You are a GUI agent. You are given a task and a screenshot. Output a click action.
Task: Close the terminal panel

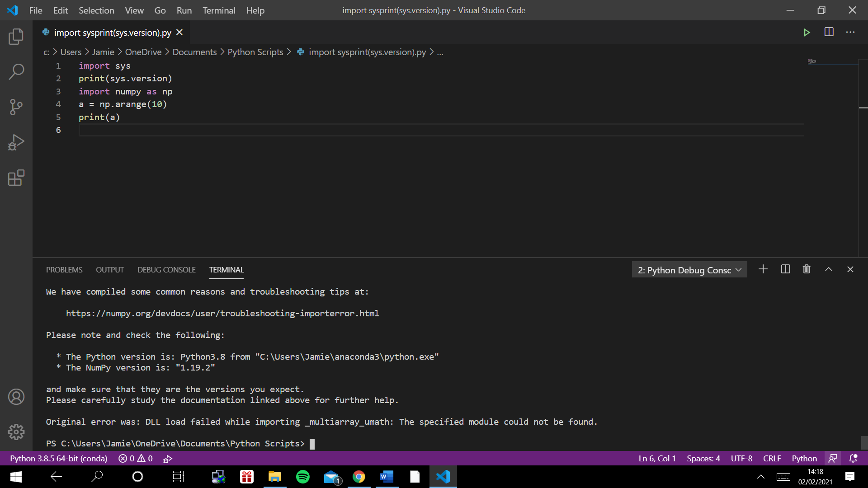(x=850, y=269)
